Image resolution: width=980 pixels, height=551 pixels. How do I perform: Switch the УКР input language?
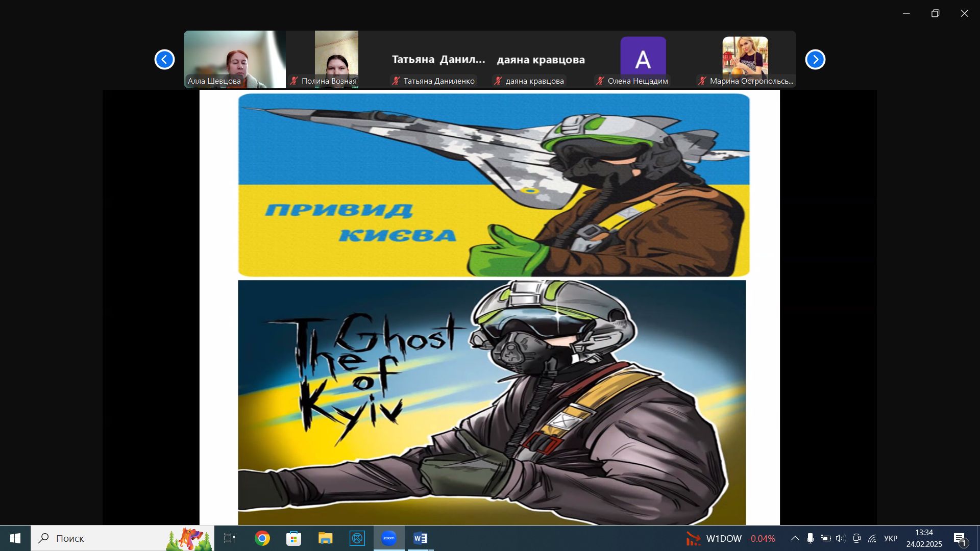[x=891, y=538]
